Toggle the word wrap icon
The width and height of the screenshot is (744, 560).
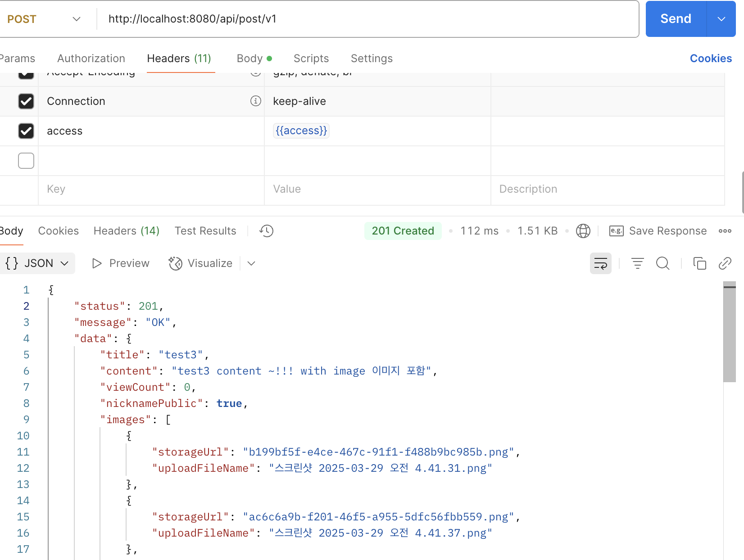[601, 263]
